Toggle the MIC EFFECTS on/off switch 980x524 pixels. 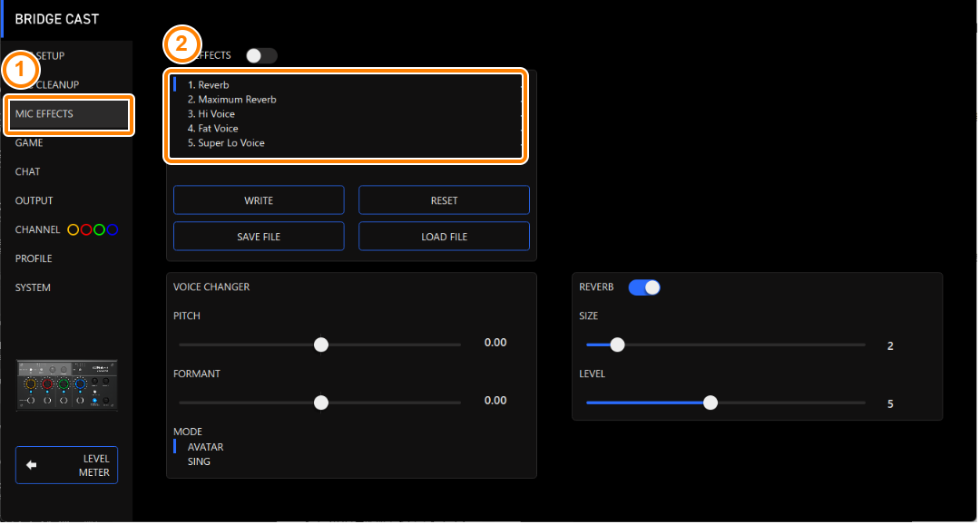click(x=261, y=55)
